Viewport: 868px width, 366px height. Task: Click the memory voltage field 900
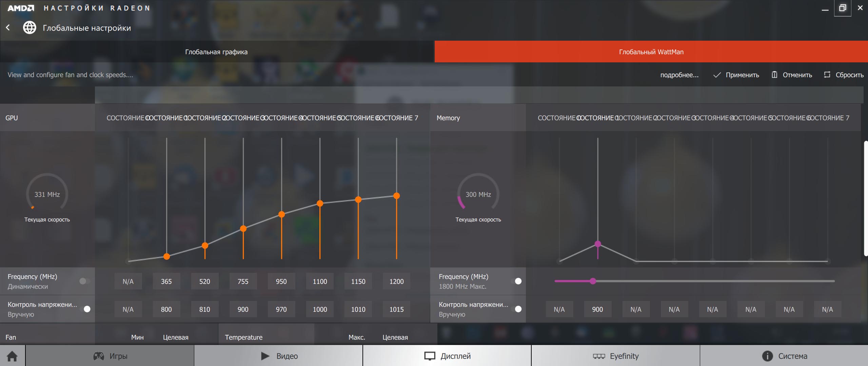pyautogui.click(x=597, y=309)
